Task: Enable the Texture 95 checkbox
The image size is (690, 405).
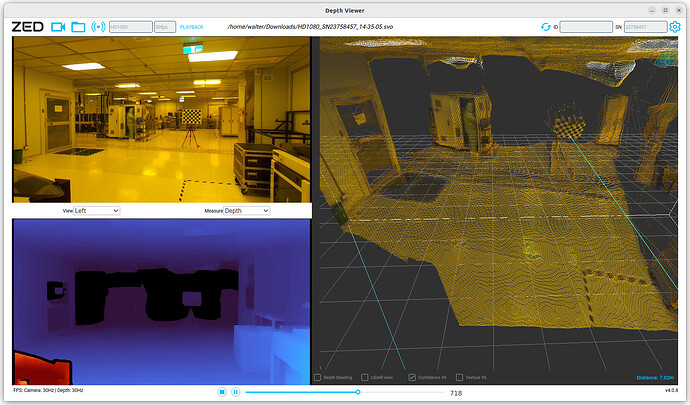Action: click(460, 377)
